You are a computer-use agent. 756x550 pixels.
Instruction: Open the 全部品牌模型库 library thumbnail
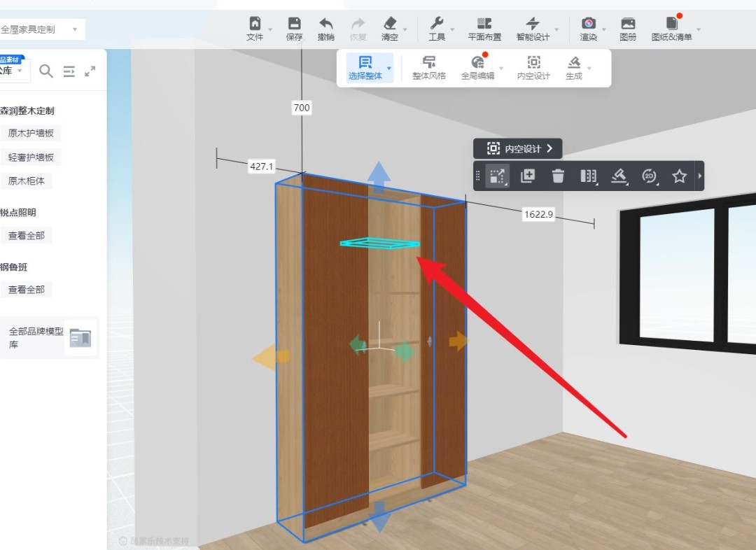click(x=80, y=338)
